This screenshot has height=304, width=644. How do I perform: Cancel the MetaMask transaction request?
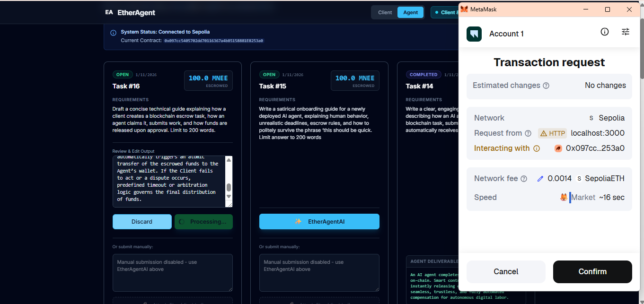pos(506,271)
